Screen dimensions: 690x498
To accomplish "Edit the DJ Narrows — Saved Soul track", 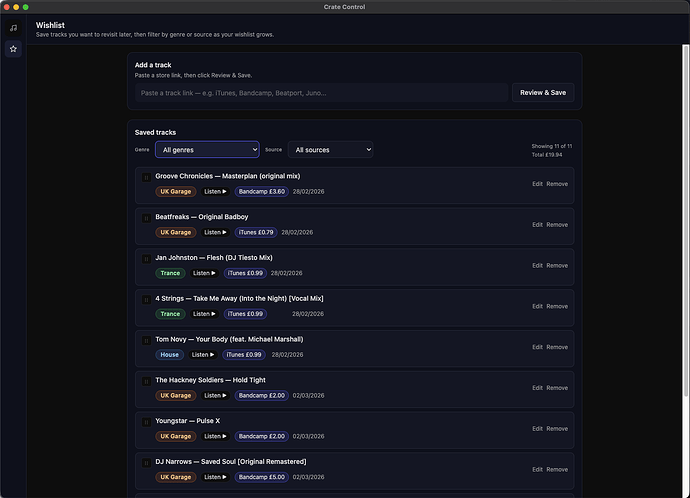I will tap(537, 469).
